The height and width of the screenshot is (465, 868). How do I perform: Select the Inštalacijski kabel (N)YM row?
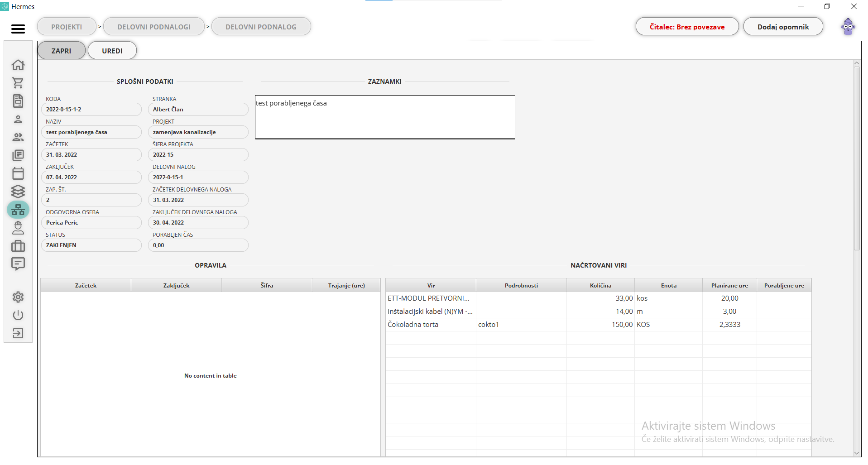[x=599, y=312]
